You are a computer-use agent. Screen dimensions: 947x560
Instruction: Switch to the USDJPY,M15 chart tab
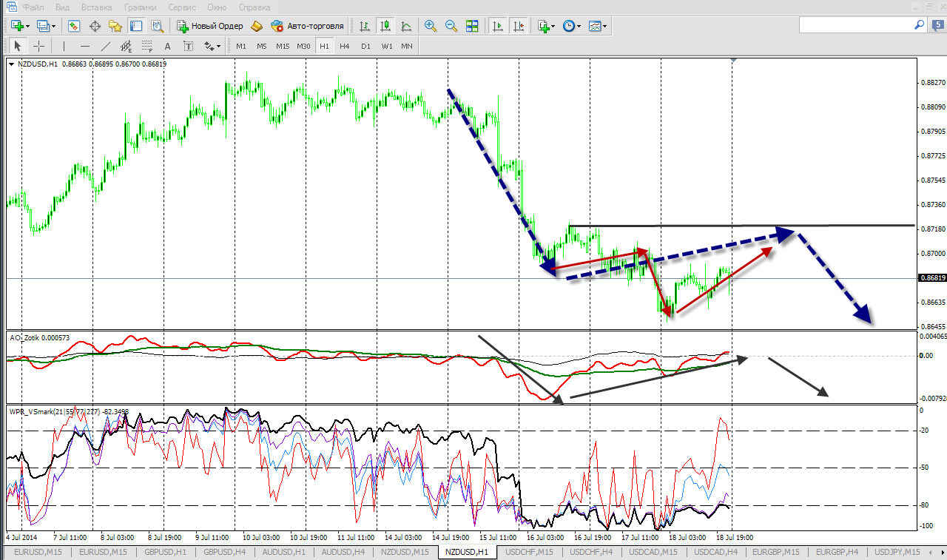897,552
